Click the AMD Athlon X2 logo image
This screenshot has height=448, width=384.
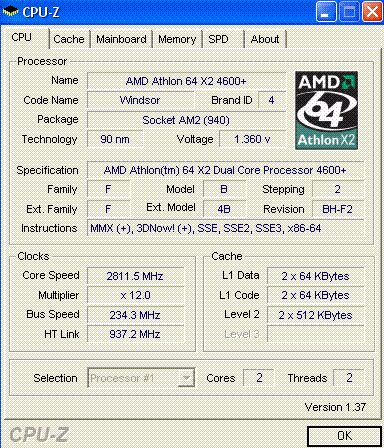[326, 110]
